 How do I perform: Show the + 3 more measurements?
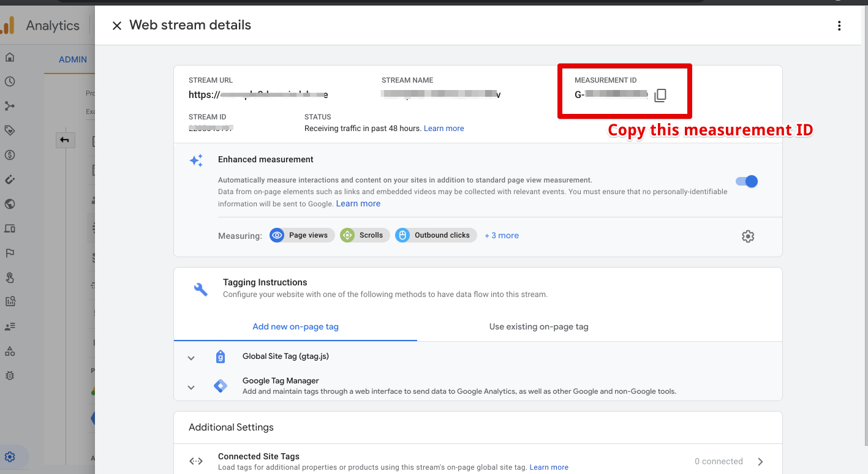tap(502, 235)
